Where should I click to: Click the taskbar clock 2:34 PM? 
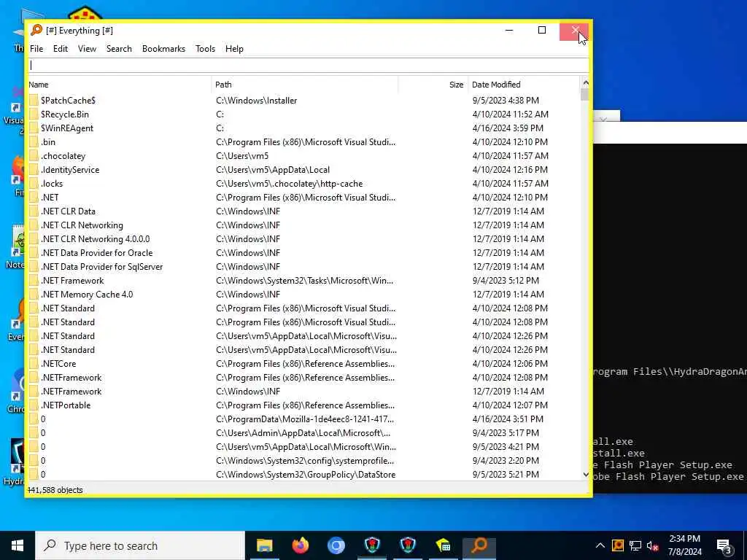coord(684,539)
